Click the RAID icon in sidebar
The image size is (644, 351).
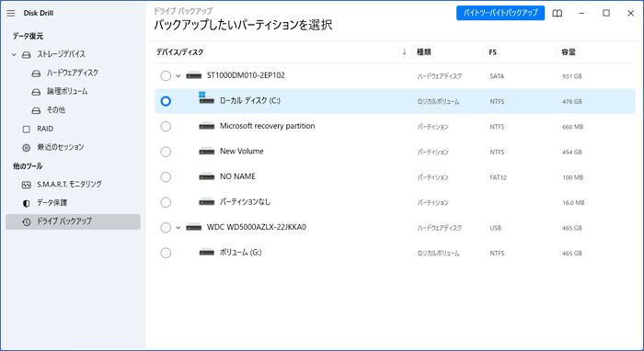click(27, 130)
